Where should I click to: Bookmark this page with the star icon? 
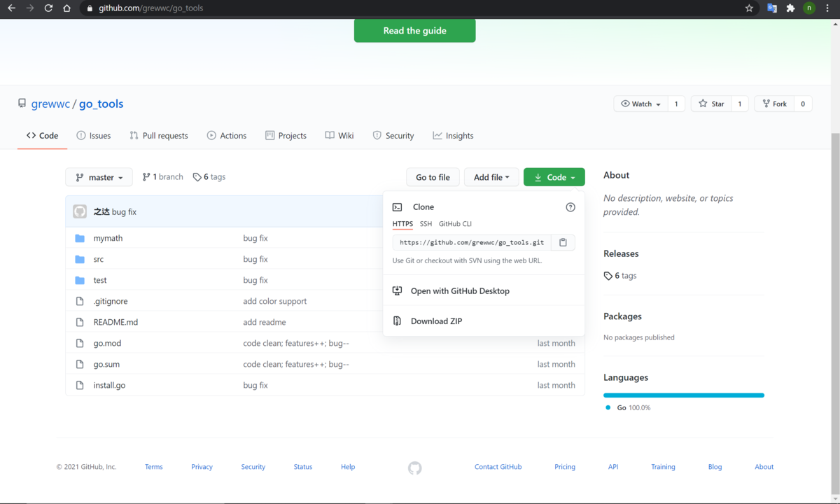click(749, 8)
